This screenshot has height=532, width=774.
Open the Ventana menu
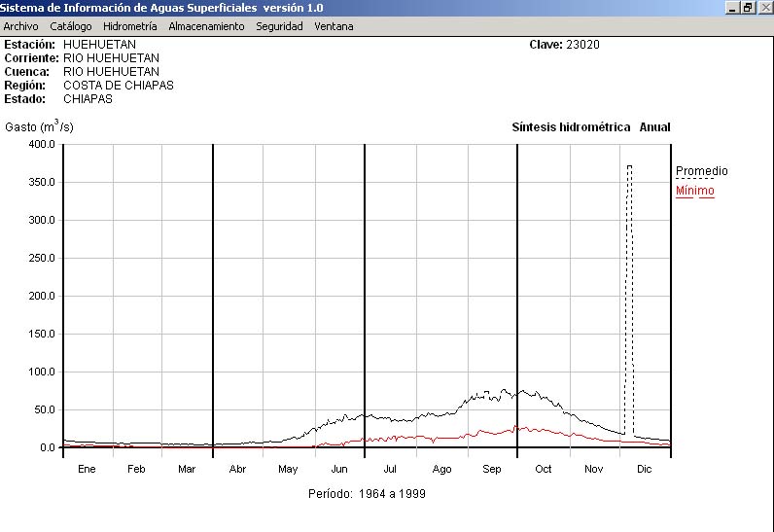[334, 26]
